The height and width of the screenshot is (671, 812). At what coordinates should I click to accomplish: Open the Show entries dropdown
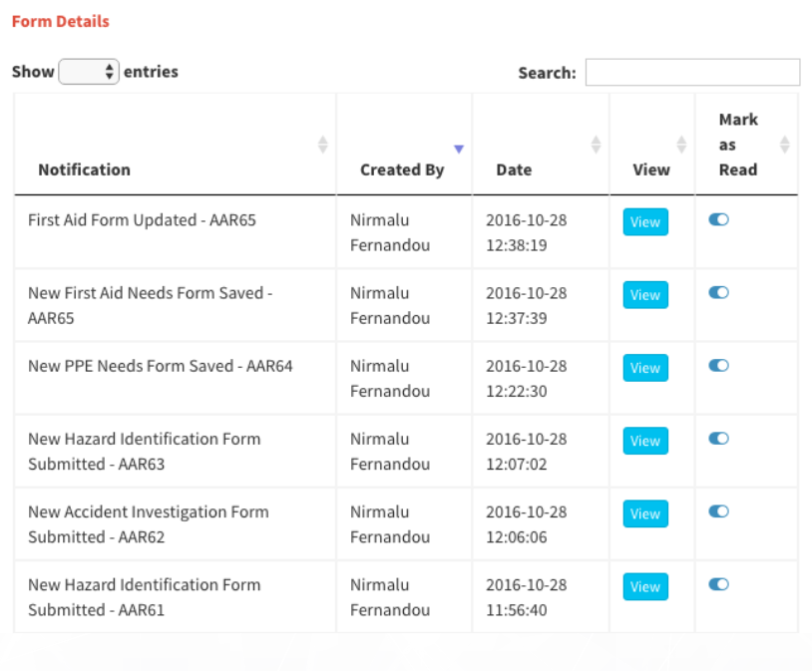[x=89, y=72]
